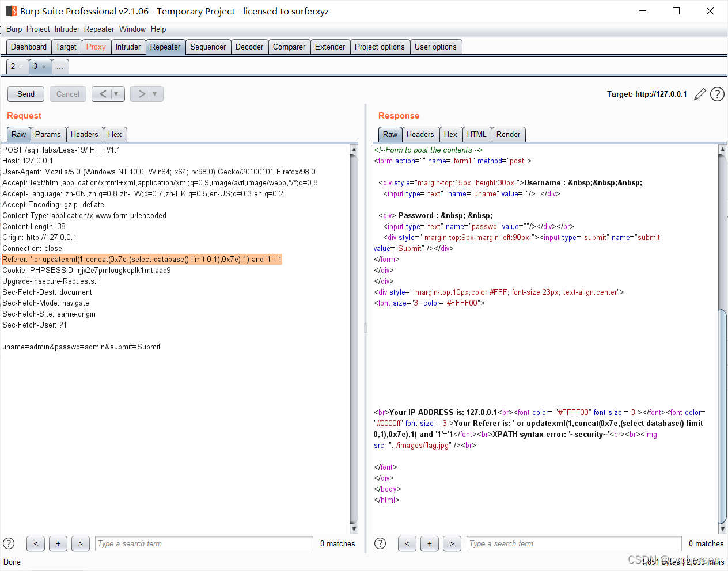This screenshot has width=728, height=571.
Task: Open the Repeater menu
Action: [99, 29]
